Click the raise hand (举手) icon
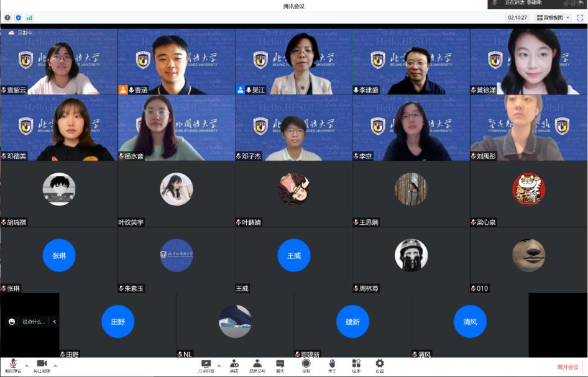The height and width of the screenshot is (377, 588). (332, 365)
